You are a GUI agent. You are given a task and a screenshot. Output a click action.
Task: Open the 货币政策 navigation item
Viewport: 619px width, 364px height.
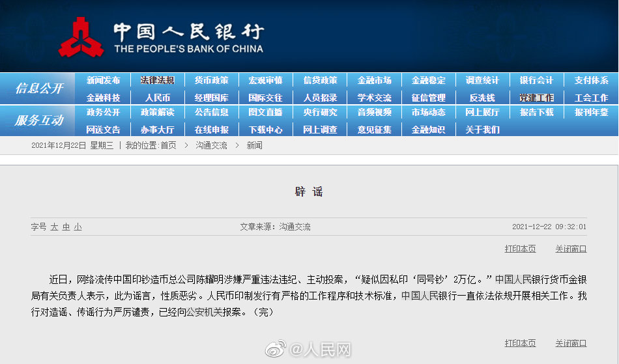click(211, 81)
